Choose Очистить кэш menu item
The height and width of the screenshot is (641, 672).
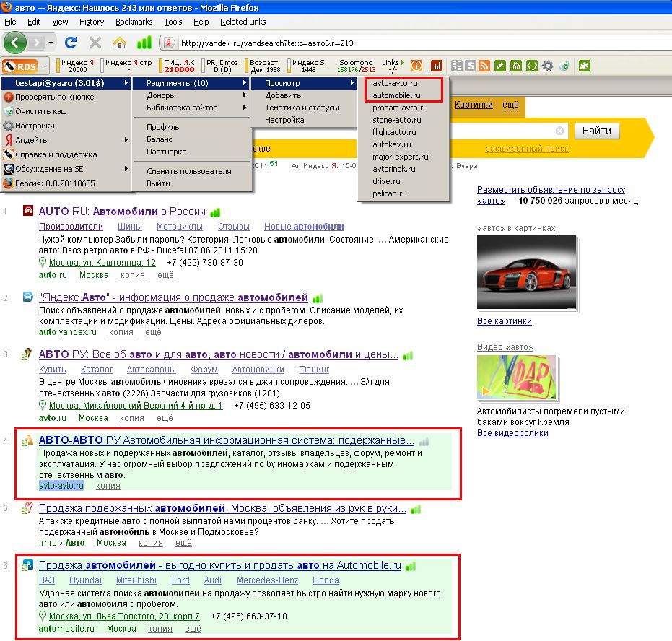66,111
